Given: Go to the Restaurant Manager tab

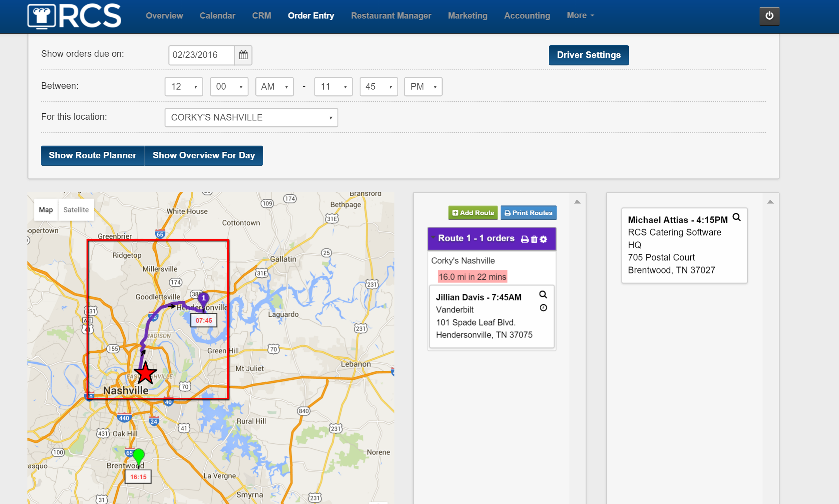Looking at the screenshot, I should pyautogui.click(x=391, y=15).
